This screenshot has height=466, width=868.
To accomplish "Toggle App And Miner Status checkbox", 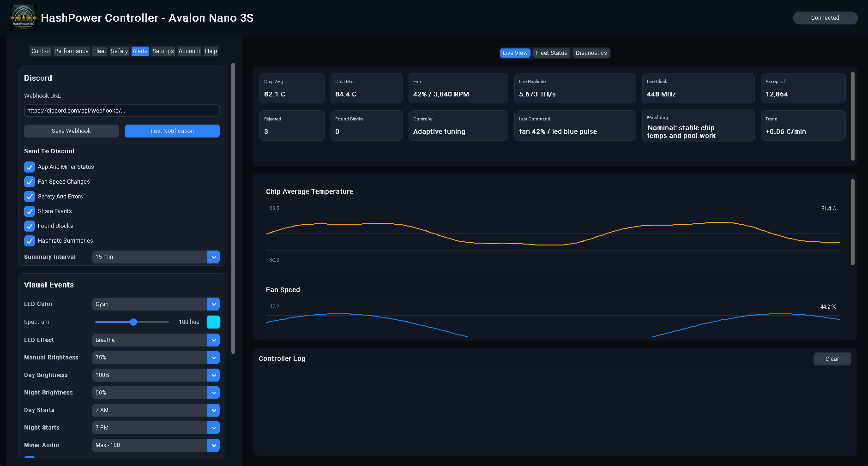I will coord(30,167).
